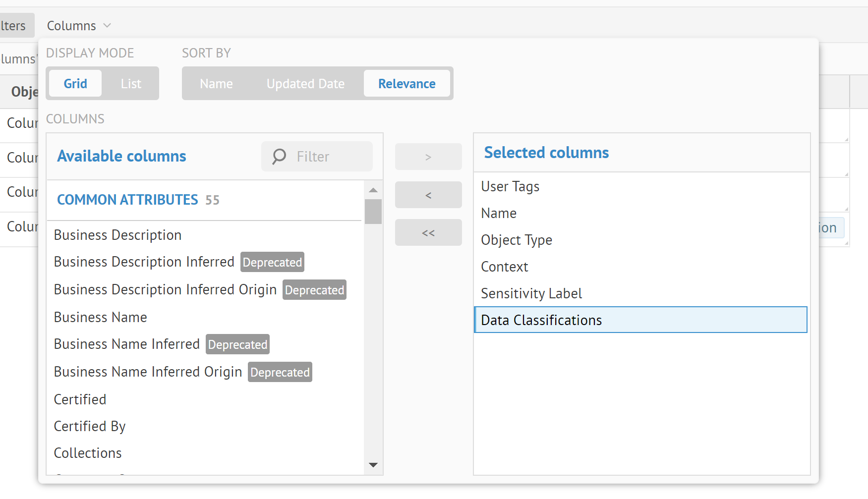Click the magnifier icon in Filter box
Image resolution: width=868 pixels, height=499 pixels.
[x=279, y=157]
